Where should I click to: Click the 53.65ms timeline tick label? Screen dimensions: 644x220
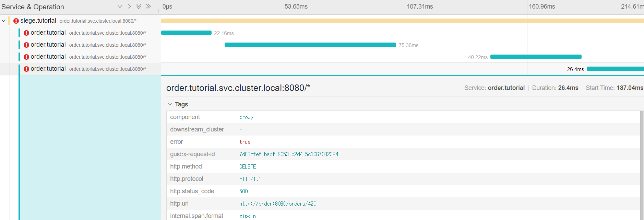point(296,7)
